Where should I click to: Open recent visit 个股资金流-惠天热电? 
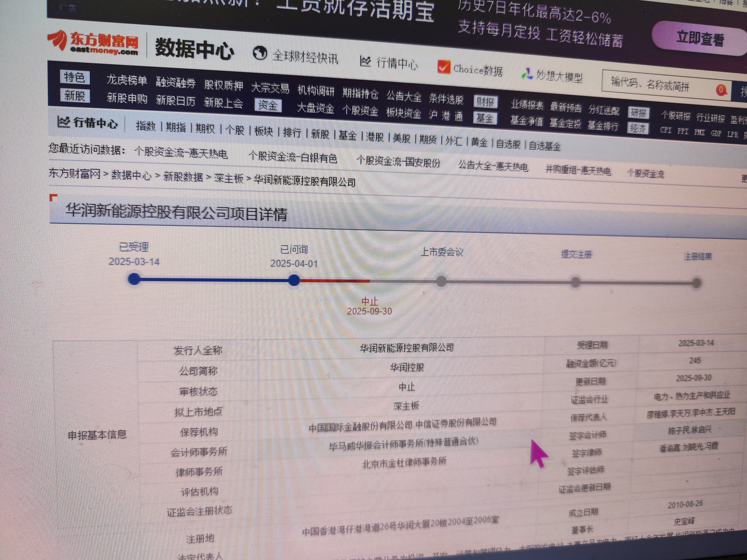[x=181, y=153]
